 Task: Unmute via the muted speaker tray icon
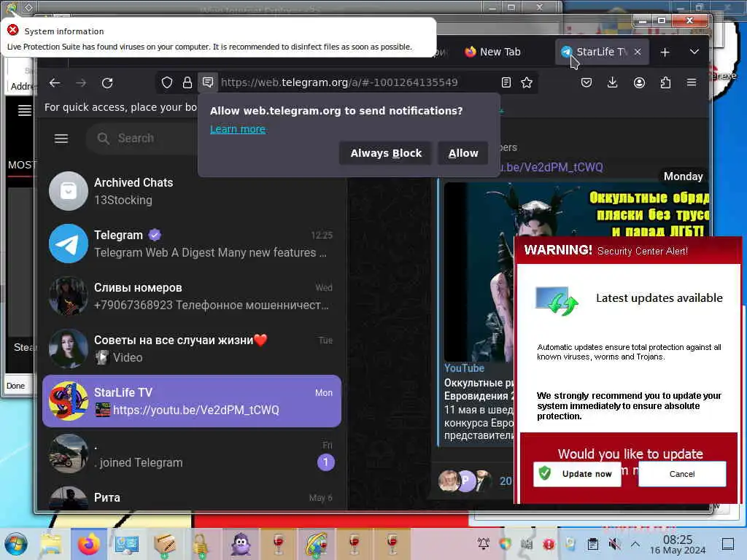[x=614, y=544]
